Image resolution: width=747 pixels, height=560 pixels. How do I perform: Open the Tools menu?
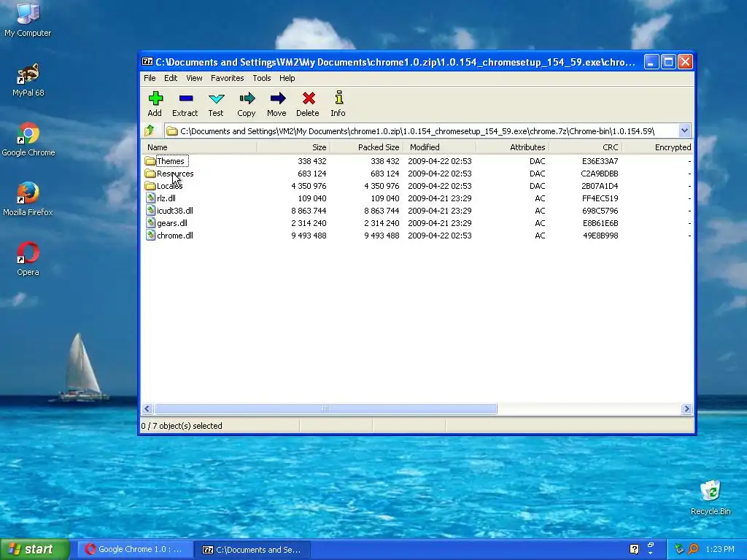[262, 78]
